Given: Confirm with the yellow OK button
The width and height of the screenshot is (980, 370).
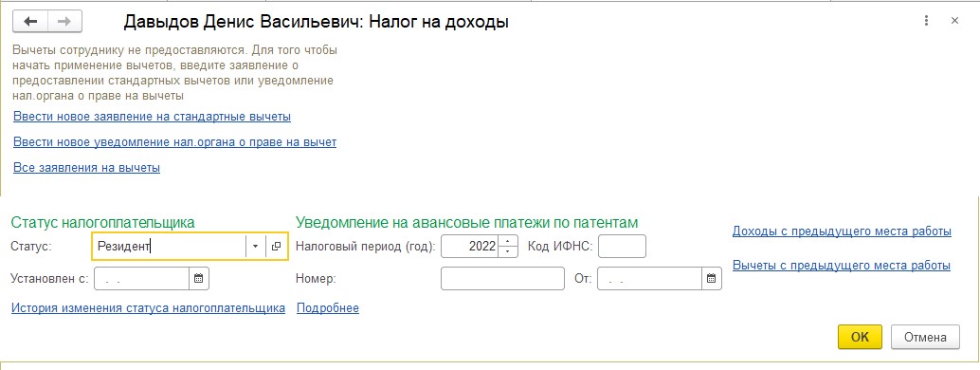Looking at the screenshot, I should 860,337.
